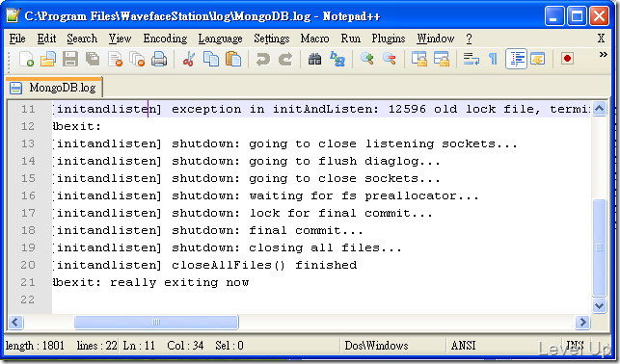This screenshot has width=620, height=364.
Task: Click the user defined language icon
Action: 538,59
